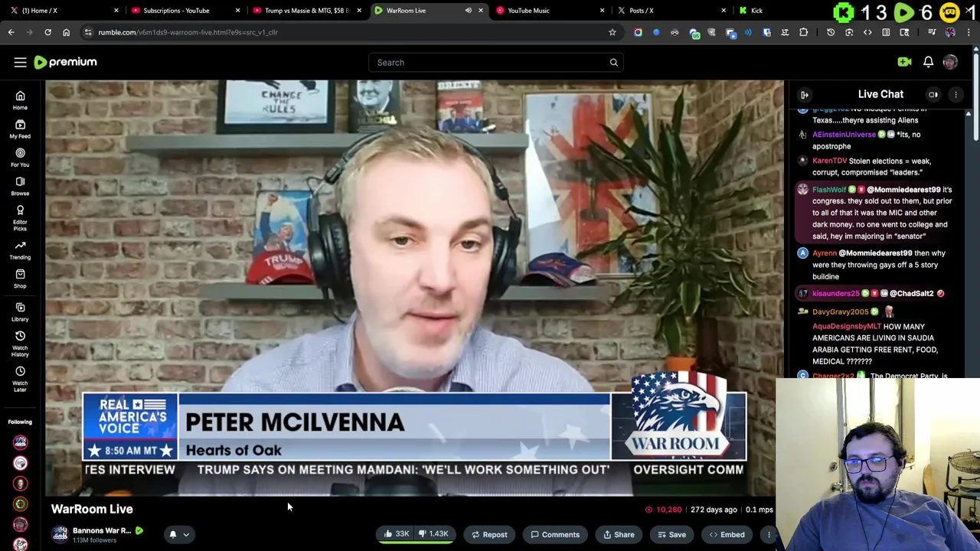
Task: Toggle channel notification bell next to Bannons War Room
Action: pyautogui.click(x=173, y=535)
